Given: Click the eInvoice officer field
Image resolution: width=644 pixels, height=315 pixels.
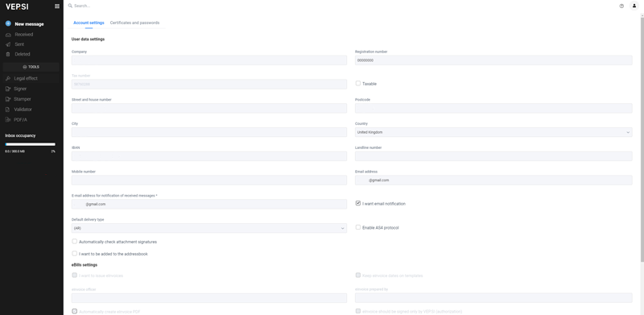Looking at the screenshot, I should [x=209, y=298].
